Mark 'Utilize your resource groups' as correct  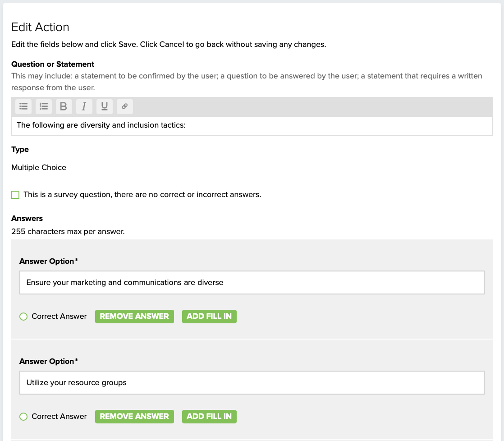point(24,417)
